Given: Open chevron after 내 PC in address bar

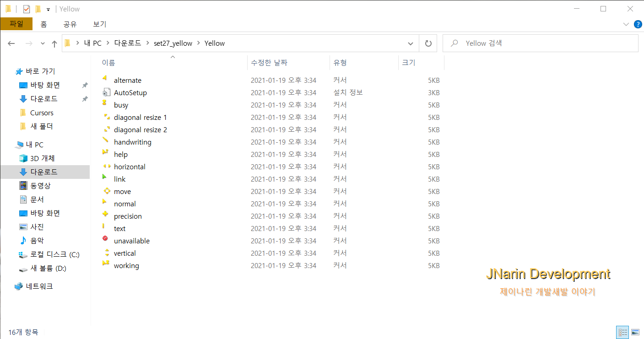Looking at the screenshot, I should [108, 43].
